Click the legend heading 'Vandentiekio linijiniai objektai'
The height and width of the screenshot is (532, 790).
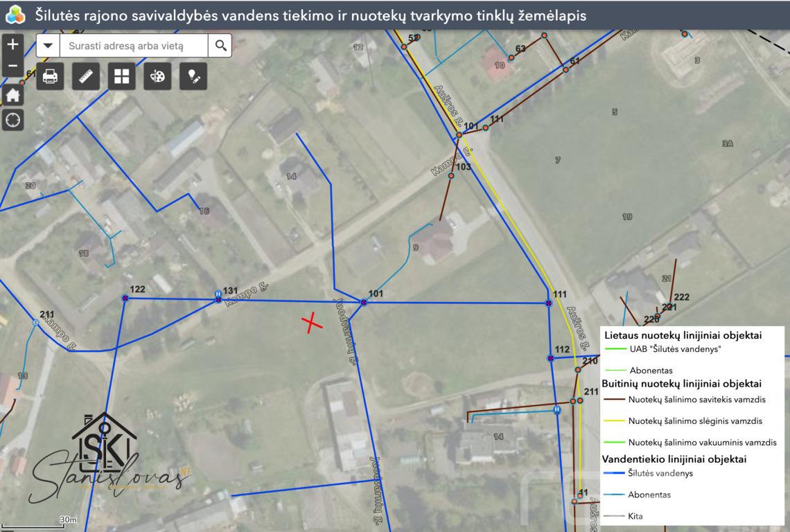click(x=674, y=459)
